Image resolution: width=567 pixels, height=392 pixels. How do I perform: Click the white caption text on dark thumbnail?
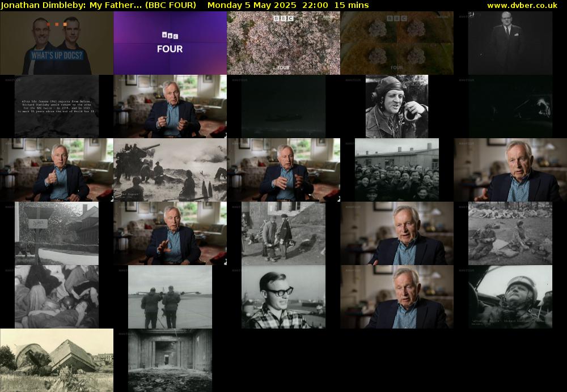pos(57,106)
